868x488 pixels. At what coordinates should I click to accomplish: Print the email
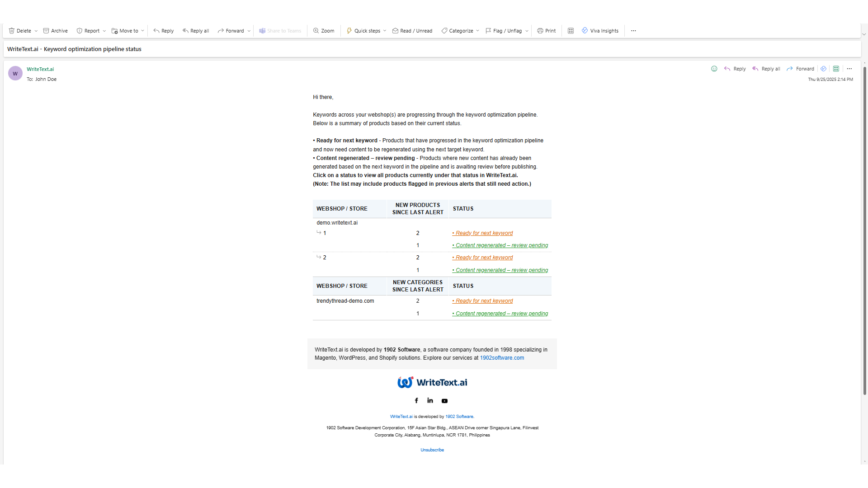(546, 30)
